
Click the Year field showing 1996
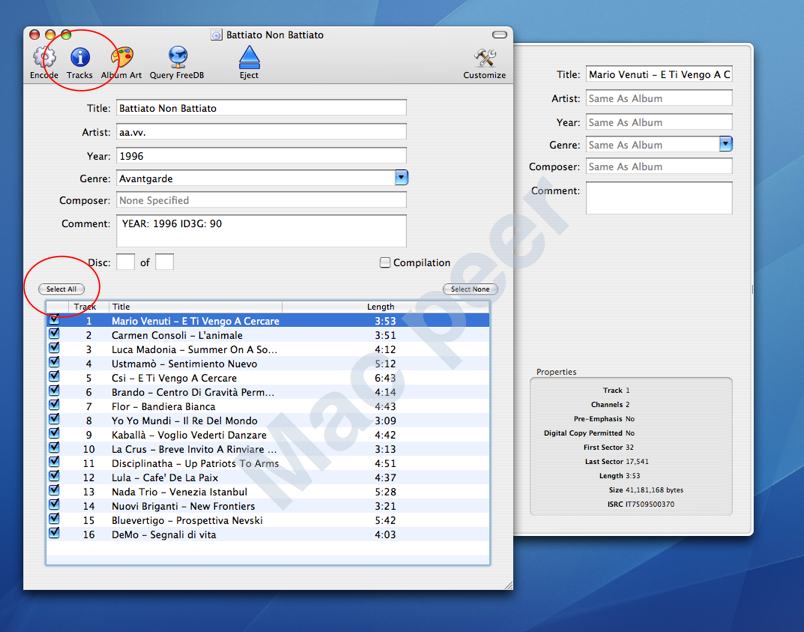262,156
